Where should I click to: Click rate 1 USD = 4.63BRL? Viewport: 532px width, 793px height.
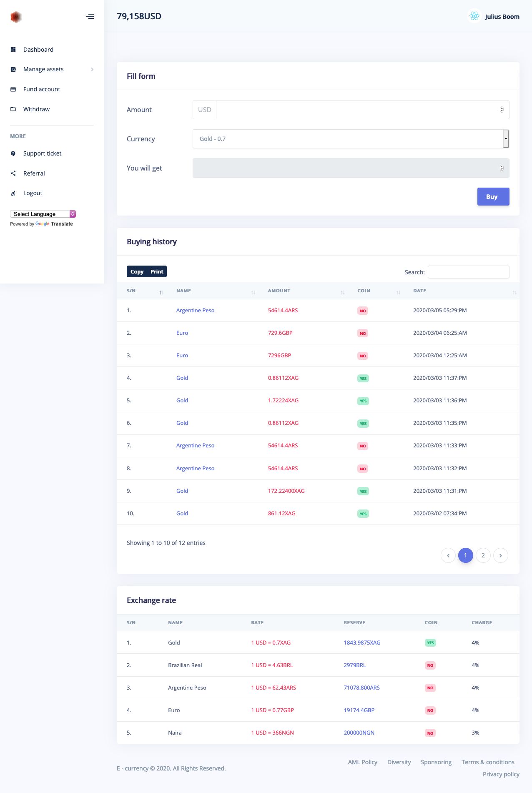[x=272, y=665]
